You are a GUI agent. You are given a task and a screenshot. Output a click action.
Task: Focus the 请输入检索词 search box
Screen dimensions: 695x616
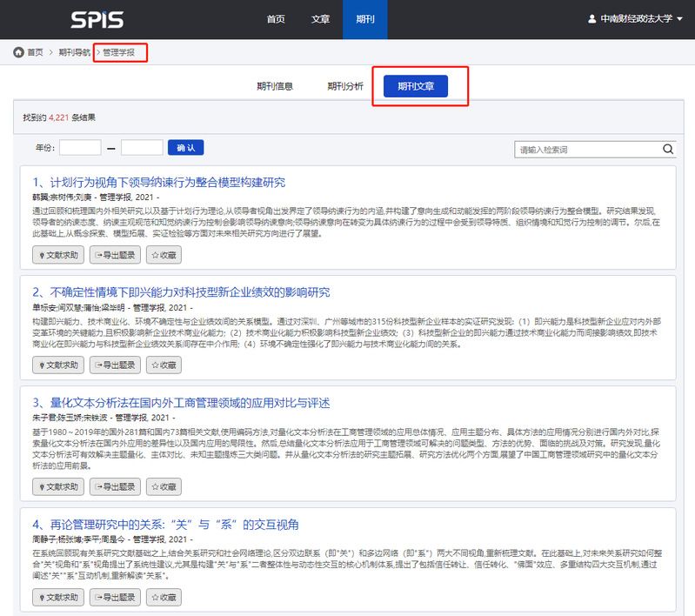click(x=588, y=150)
